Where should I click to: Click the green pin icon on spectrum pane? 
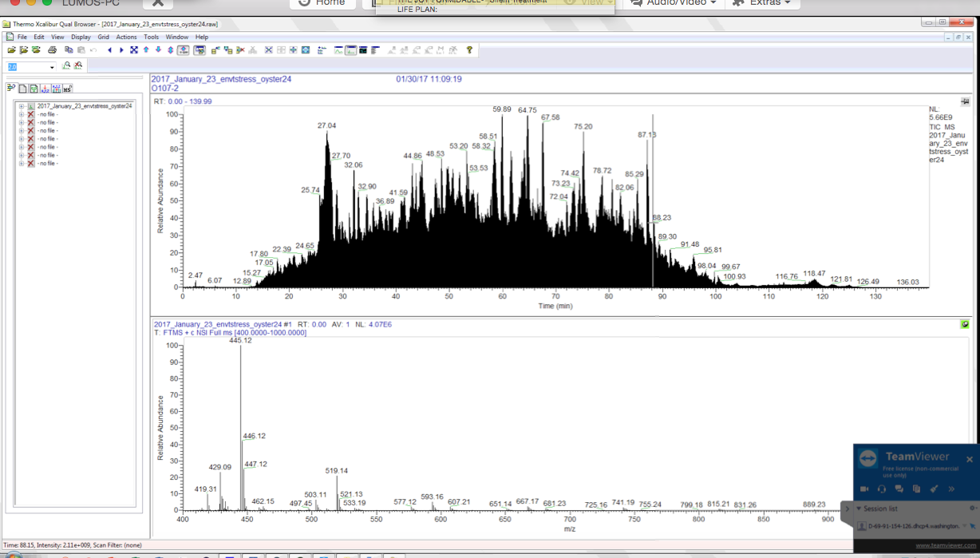click(965, 324)
